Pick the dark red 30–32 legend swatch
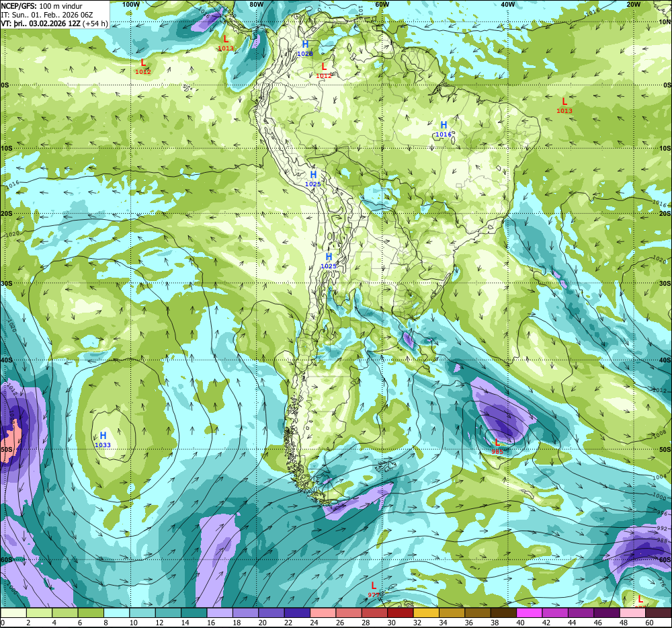Viewport: 672px width, 628px height. (x=401, y=613)
